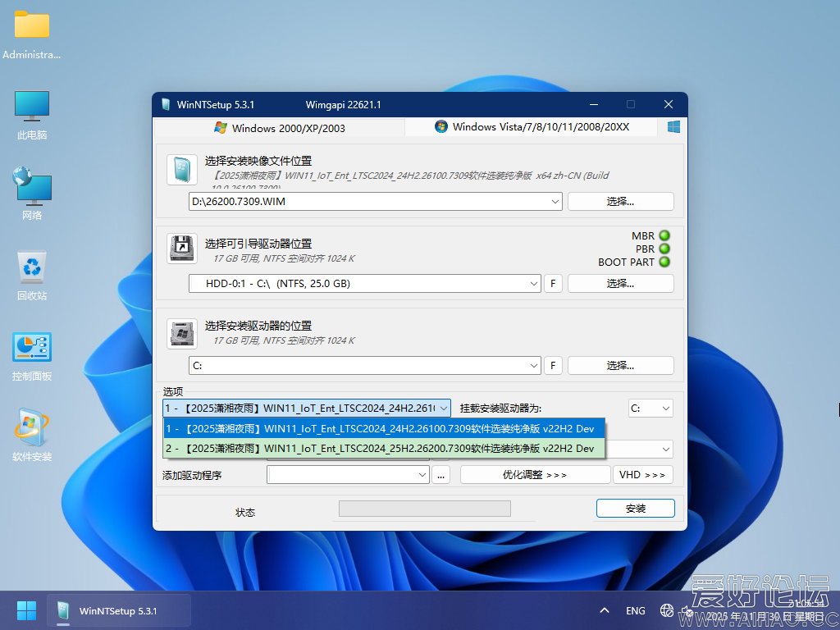Expand the C: installation drive dropdown

pyautogui.click(x=533, y=365)
